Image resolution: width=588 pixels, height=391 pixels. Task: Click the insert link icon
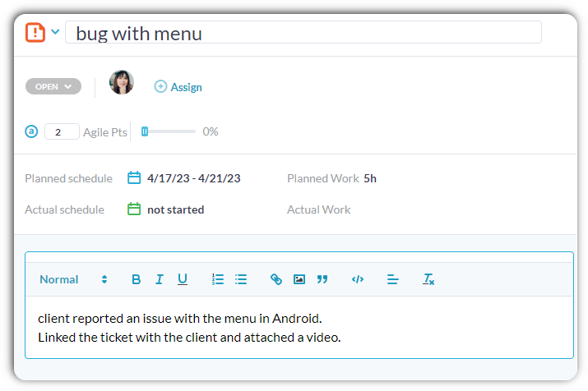[276, 279]
